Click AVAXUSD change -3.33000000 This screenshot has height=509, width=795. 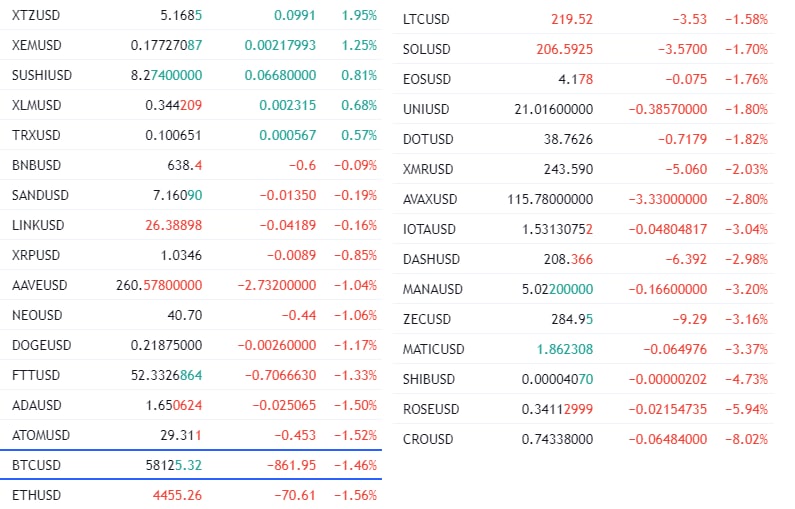tap(668, 199)
